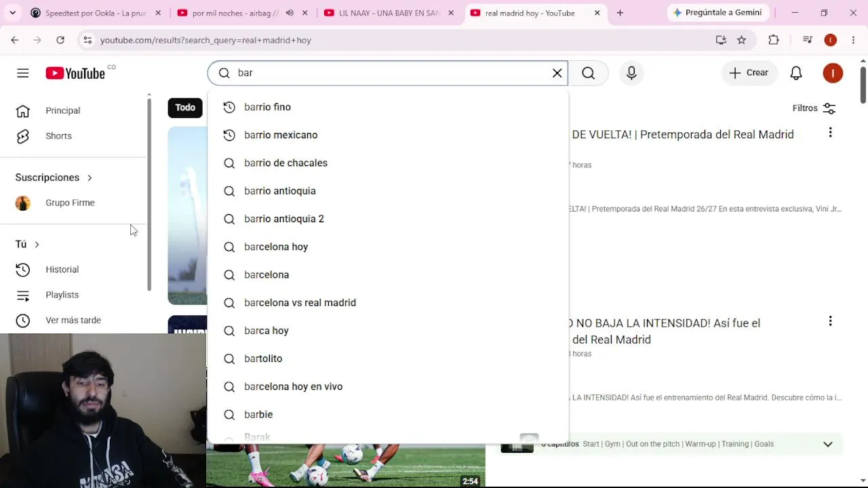Screen dimensions: 868x488
Task: Open the soccer training video thumbnail with 2:54 duration
Action: pos(346,465)
